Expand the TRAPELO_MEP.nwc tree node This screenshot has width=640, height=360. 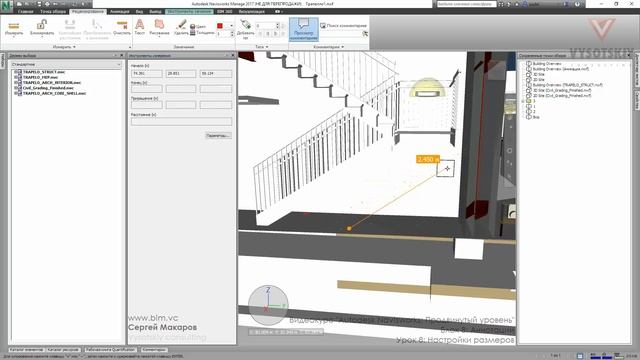click(x=16, y=77)
